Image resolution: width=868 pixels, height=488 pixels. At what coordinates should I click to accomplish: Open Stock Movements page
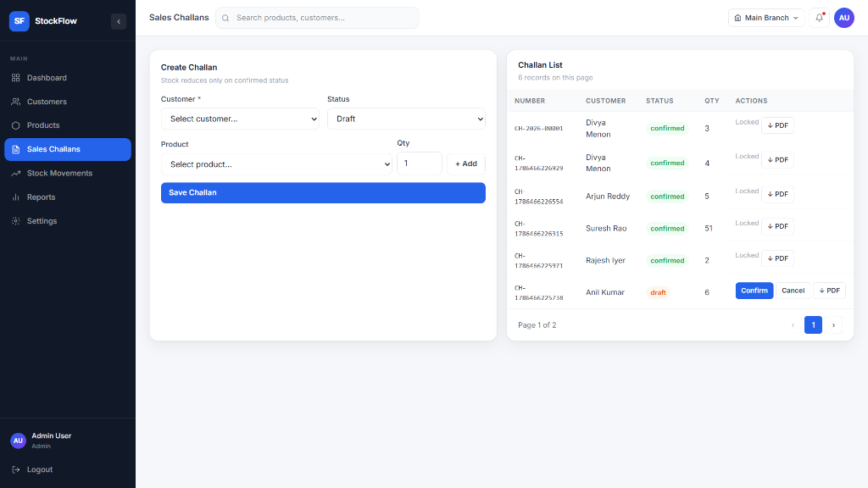(x=68, y=173)
